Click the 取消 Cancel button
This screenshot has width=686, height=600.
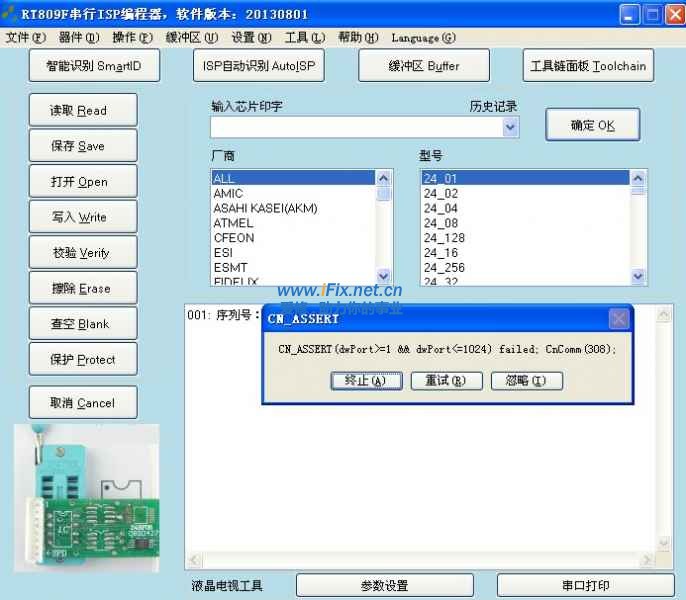83,403
